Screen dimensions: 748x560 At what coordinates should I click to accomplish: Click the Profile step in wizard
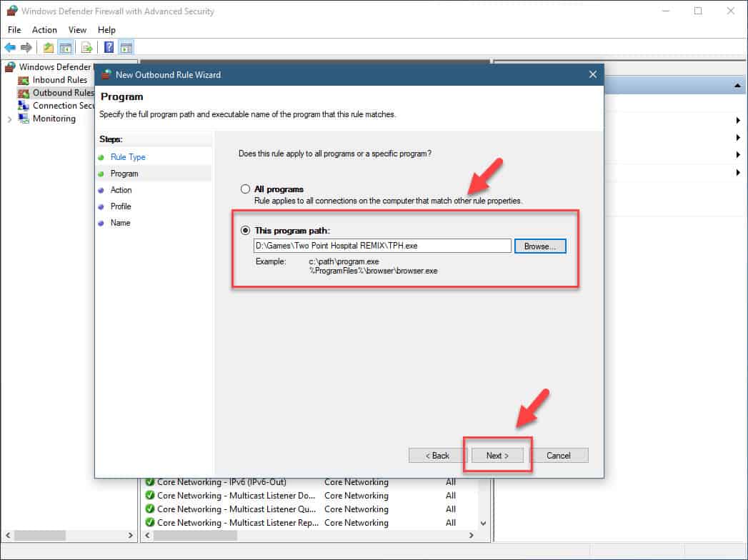point(121,206)
